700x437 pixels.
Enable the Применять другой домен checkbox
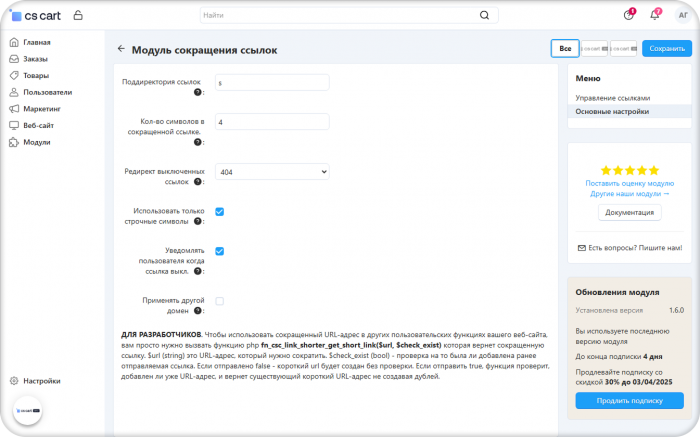point(220,301)
